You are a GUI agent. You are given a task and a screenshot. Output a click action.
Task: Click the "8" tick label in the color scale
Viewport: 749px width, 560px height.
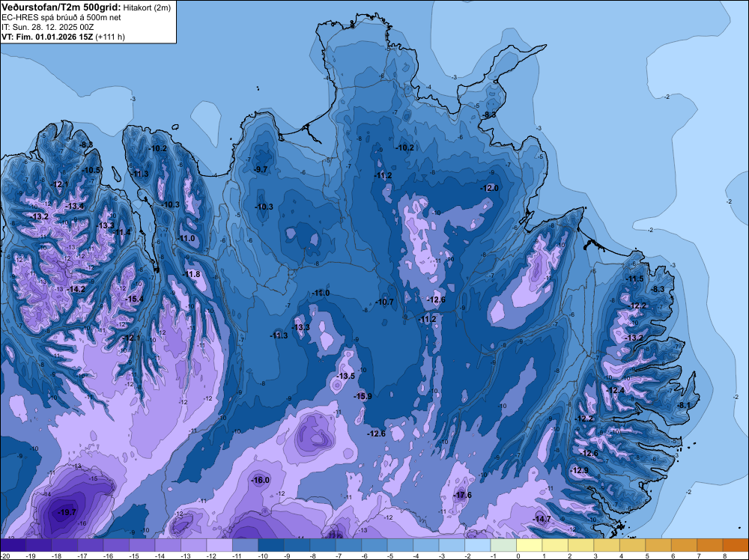click(724, 556)
